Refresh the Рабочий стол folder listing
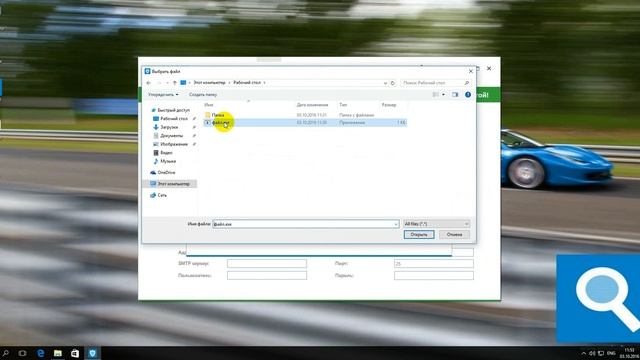The height and width of the screenshot is (360, 640). (x=393, y=83)
